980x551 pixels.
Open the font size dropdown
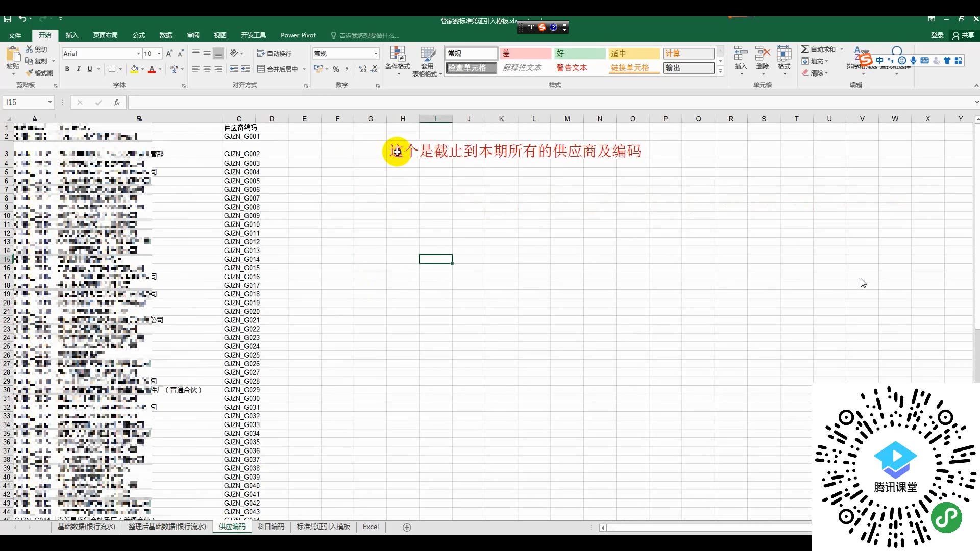click(x=159, y=54)
